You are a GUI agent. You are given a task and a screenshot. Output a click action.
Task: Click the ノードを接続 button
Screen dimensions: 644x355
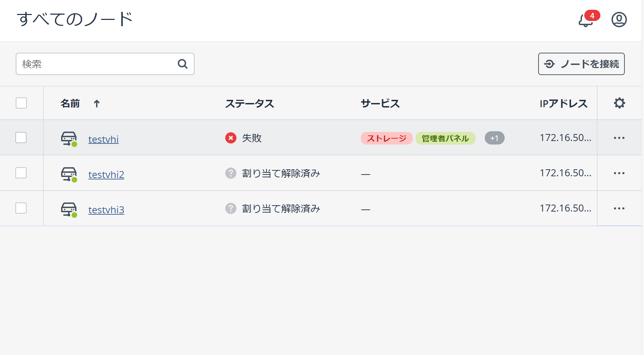pyautogui.click(x=581, y=64)
